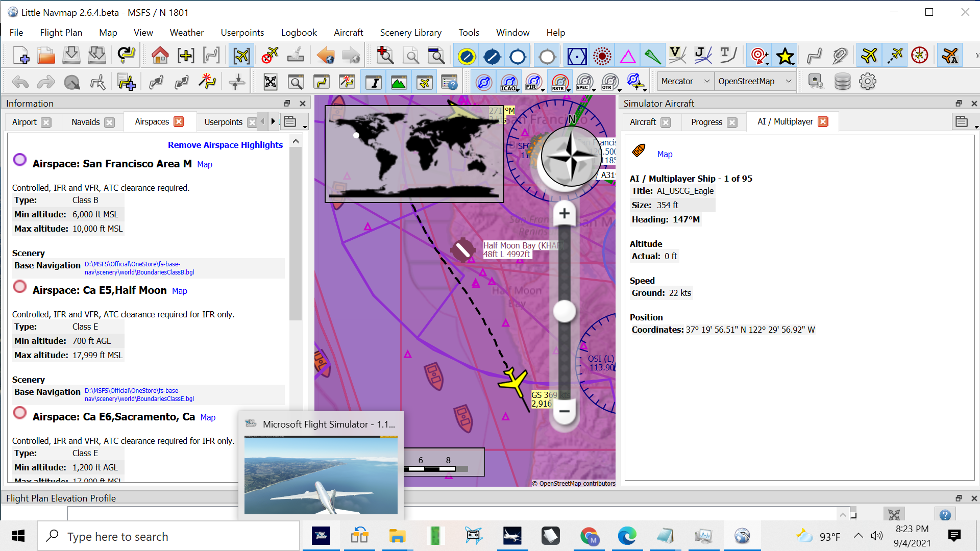Open the Flight Plan menu
Image resolution: width=980 pixels, height=551 pixels.
(61, 33)
